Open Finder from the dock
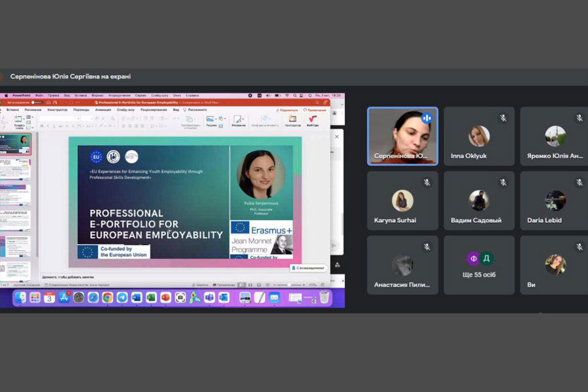This screenshot has height=392, width=588. [20, 297]
